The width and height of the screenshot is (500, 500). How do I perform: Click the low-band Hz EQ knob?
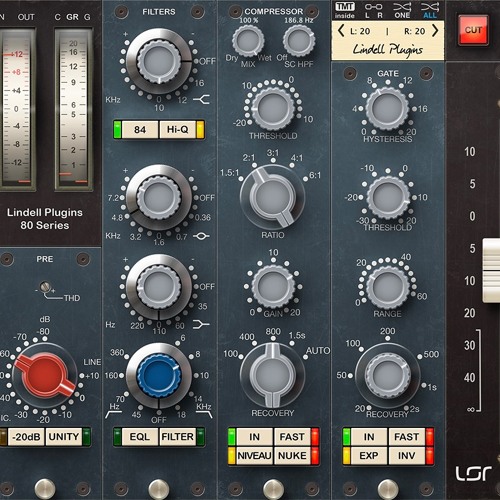pyautogui.click(x=159, y=287)
